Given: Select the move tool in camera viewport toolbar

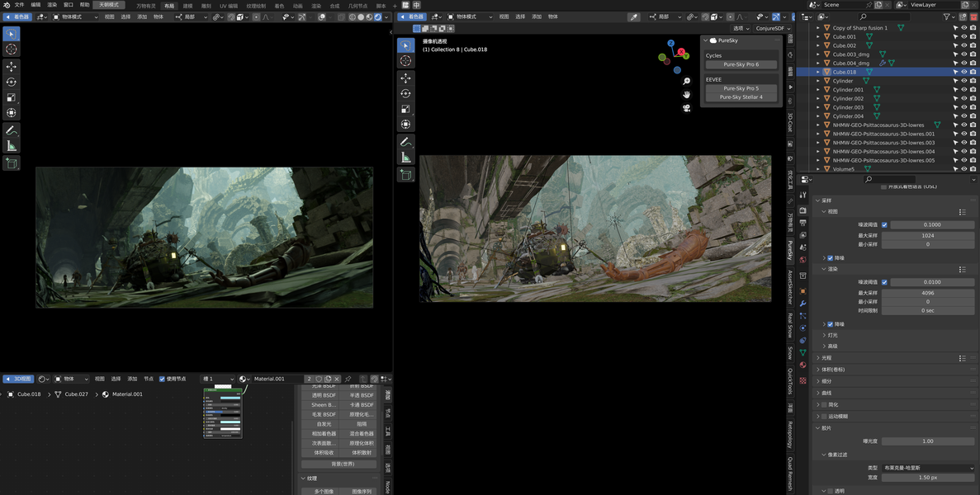Looking at the screenshot, I should tap(405, 78).
